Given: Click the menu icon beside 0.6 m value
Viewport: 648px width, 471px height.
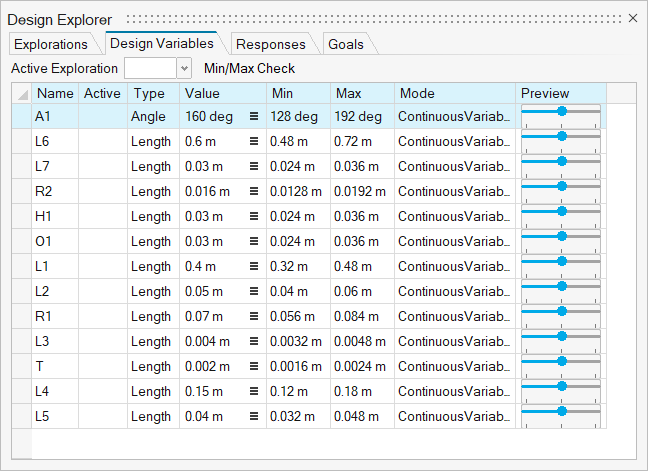Looking at the screenshot, I should click(254, 142).
